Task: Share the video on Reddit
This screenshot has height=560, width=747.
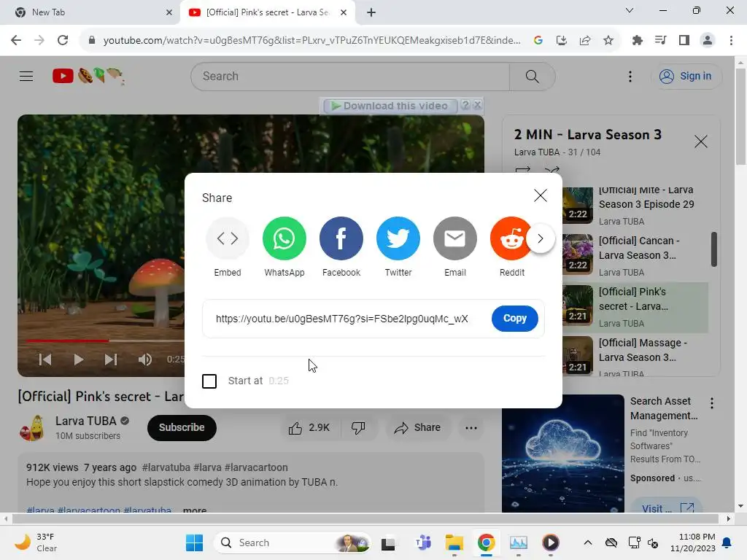Action: pos(510,238)
